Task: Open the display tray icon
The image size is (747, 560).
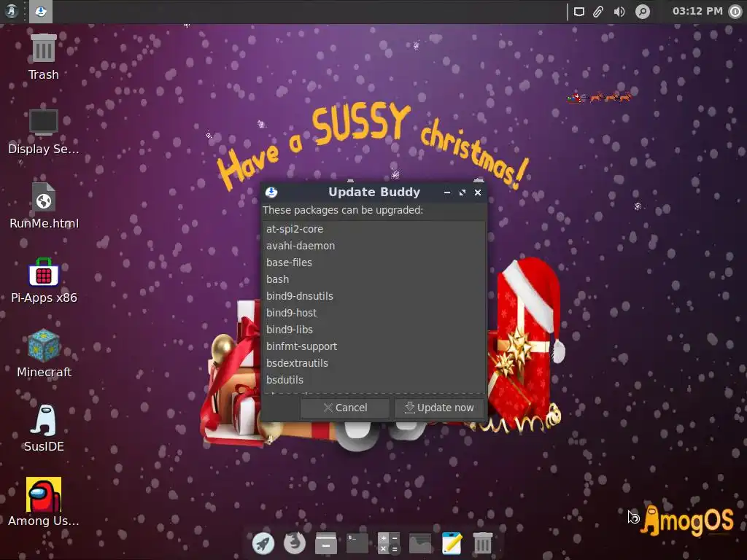Action: point(578,12)
